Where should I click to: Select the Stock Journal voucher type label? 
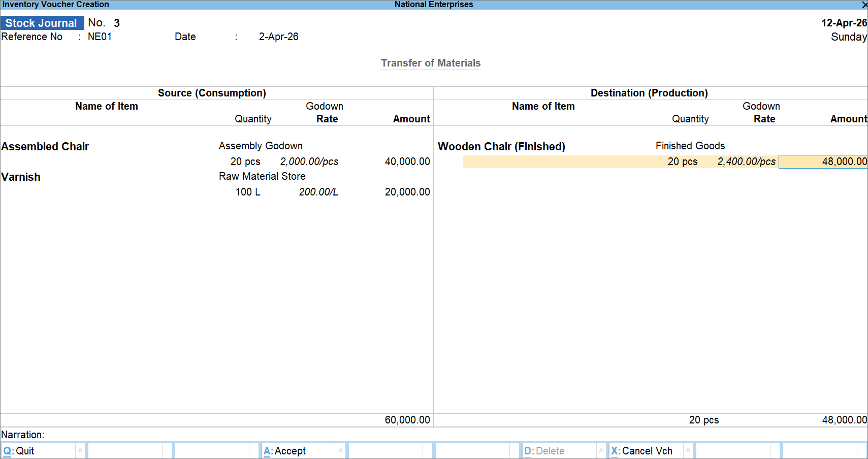(x=42, y=23)
